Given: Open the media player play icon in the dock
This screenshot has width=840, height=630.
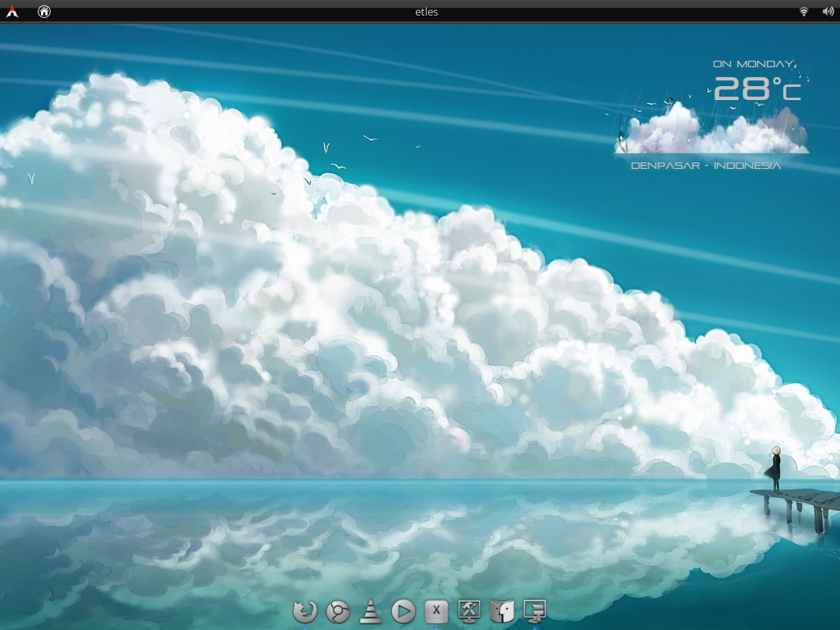Looking at the screenshot, I should [x=404, y=611].
